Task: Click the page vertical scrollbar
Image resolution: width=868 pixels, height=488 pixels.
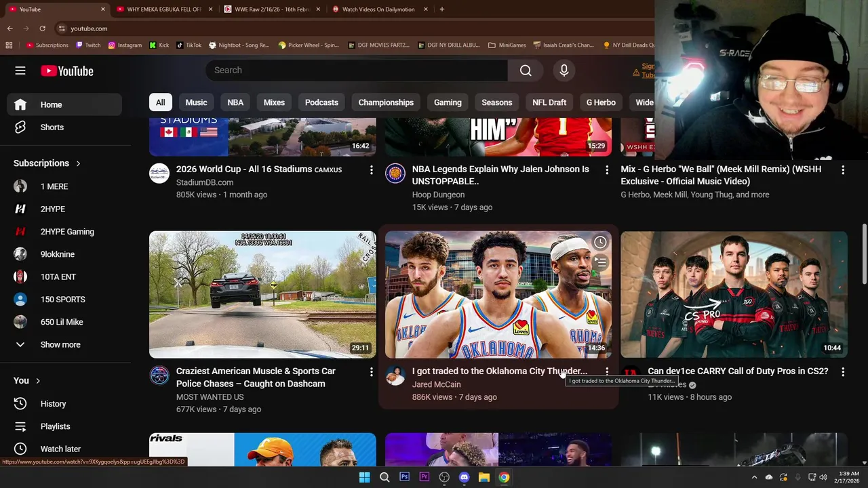Action: pos(864,254)
